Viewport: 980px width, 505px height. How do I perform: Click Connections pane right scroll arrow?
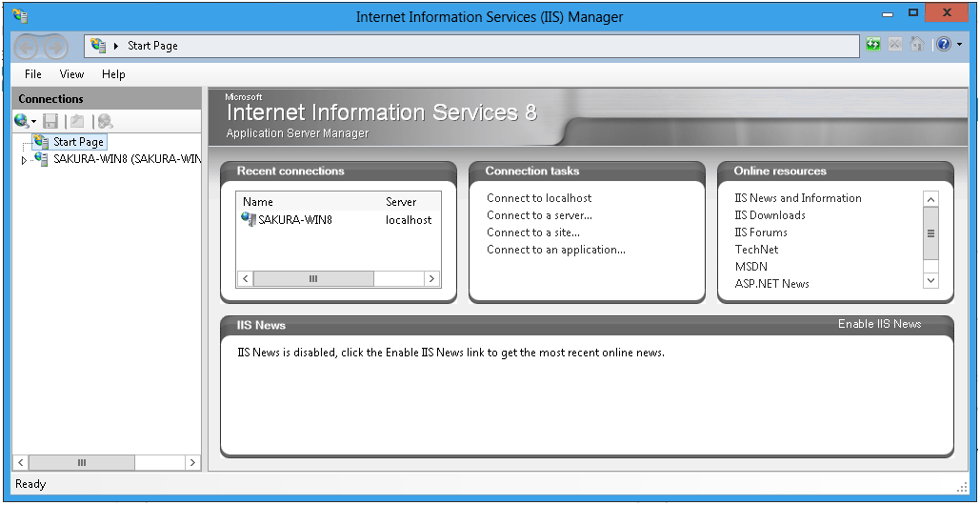192,462
